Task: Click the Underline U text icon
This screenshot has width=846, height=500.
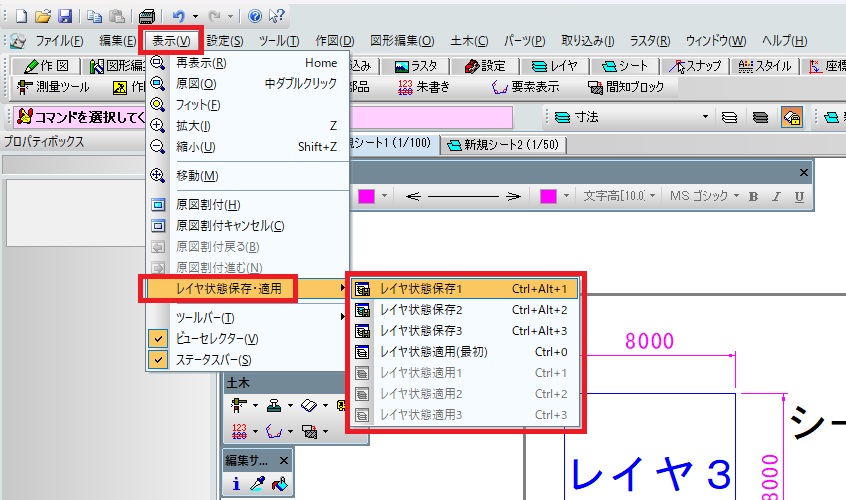Action: 799,197
